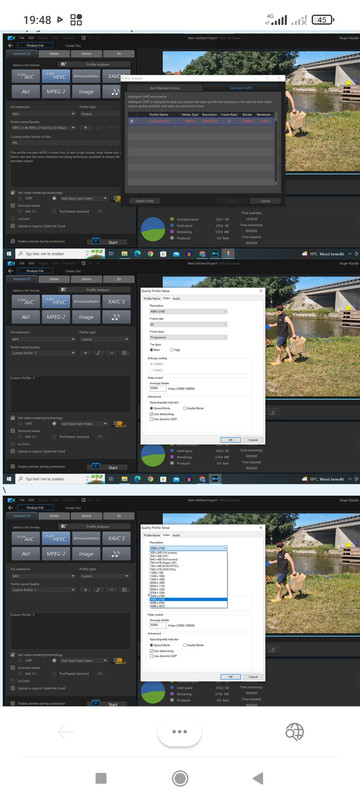Toggle Use deblocking checkbox in middle screenshot dialog

(151, 414)
